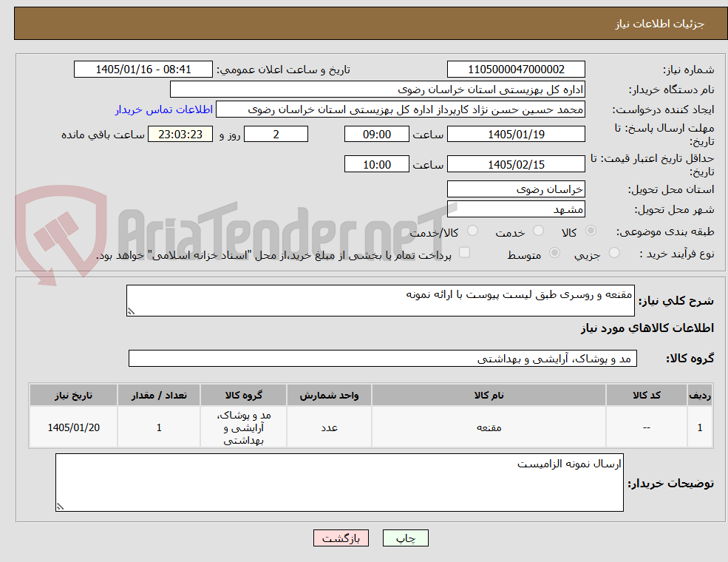Click the گروه کالا column header

point(243,396)
